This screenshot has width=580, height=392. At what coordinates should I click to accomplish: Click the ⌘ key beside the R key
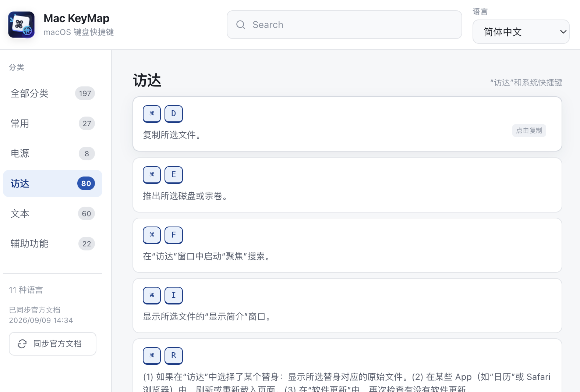click(152, 356)
